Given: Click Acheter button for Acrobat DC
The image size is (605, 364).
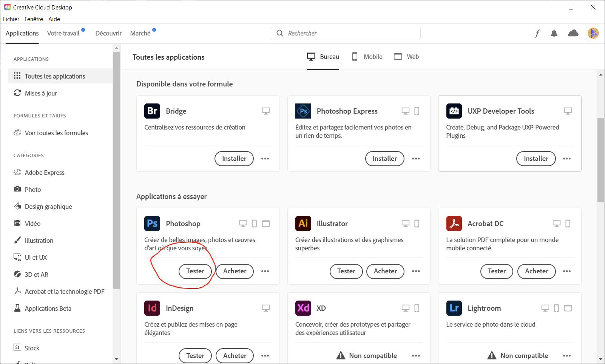Looking at the screenshot, I should (x=536, y=271).
